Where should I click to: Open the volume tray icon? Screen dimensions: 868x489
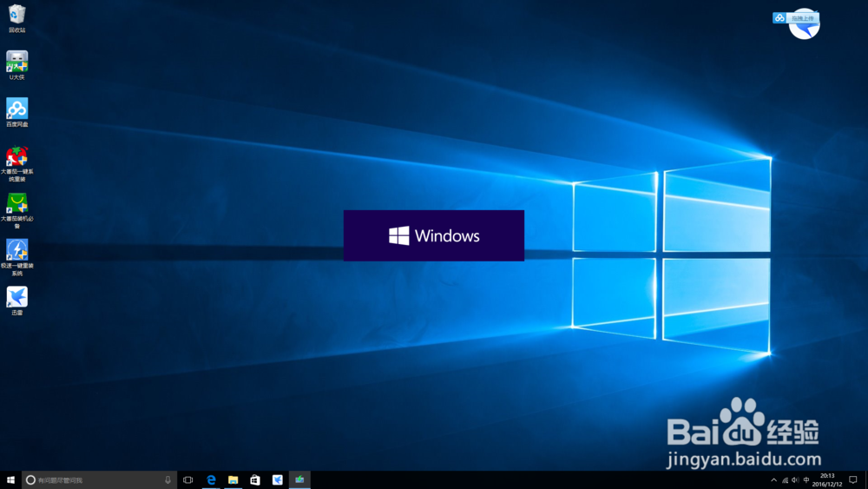click(x=795, y=480)
